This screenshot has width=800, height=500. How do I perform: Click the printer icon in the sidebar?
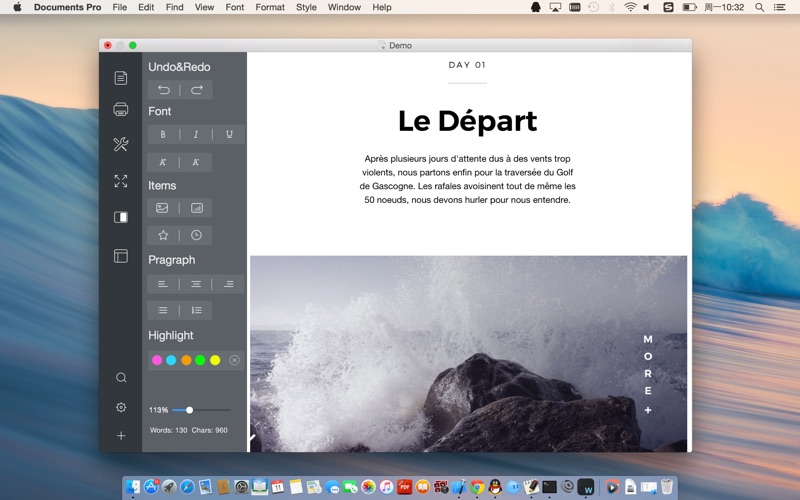[121, 109]
